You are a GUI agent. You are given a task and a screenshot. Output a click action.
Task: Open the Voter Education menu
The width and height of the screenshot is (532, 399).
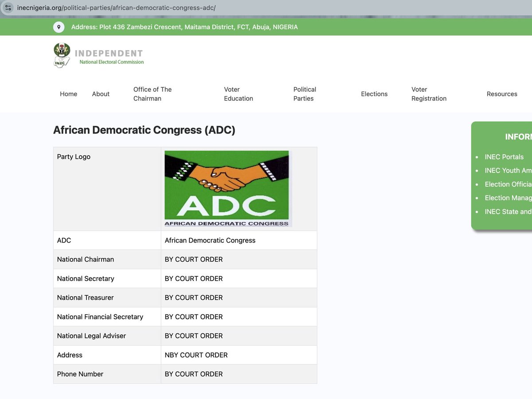(x=239, y=94)
